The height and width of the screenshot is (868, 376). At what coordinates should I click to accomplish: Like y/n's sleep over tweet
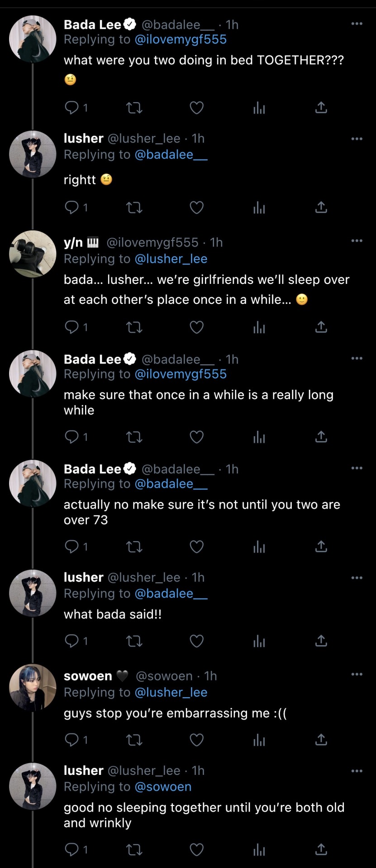point(196,327)
